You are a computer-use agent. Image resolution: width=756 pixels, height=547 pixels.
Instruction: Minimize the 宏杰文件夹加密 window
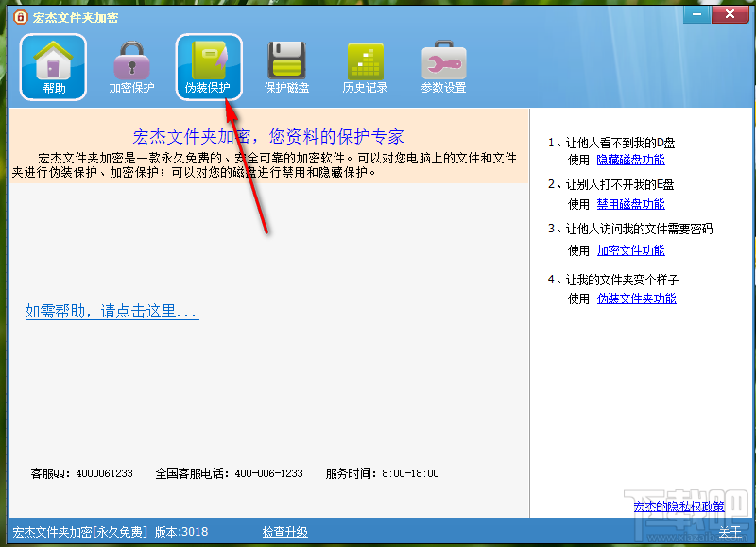696,14
